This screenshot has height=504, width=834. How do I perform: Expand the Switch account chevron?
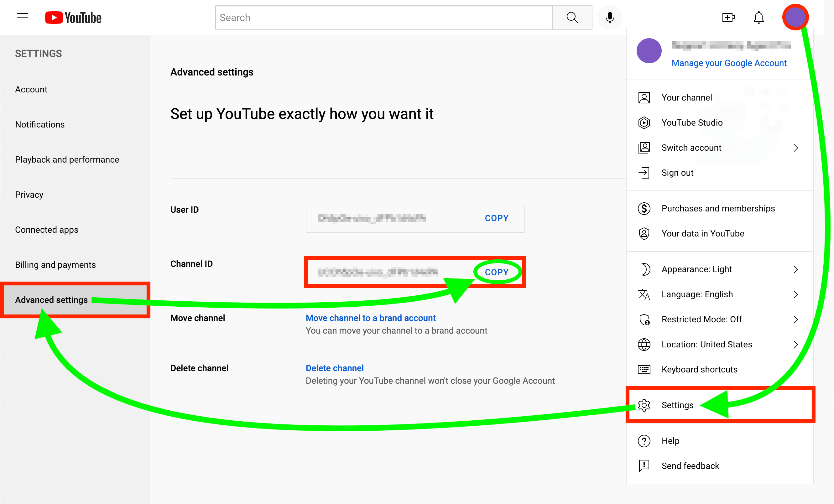click(795, 148)
